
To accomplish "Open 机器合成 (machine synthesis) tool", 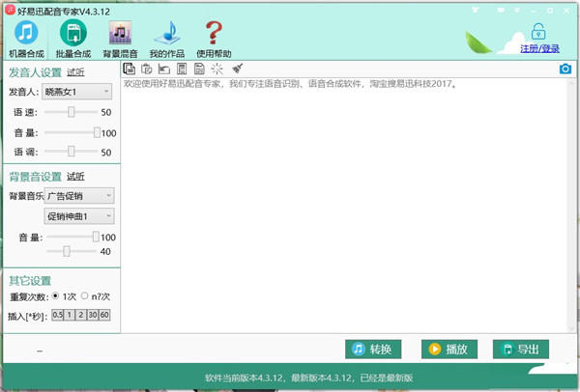I will click(x=25, y=41).
